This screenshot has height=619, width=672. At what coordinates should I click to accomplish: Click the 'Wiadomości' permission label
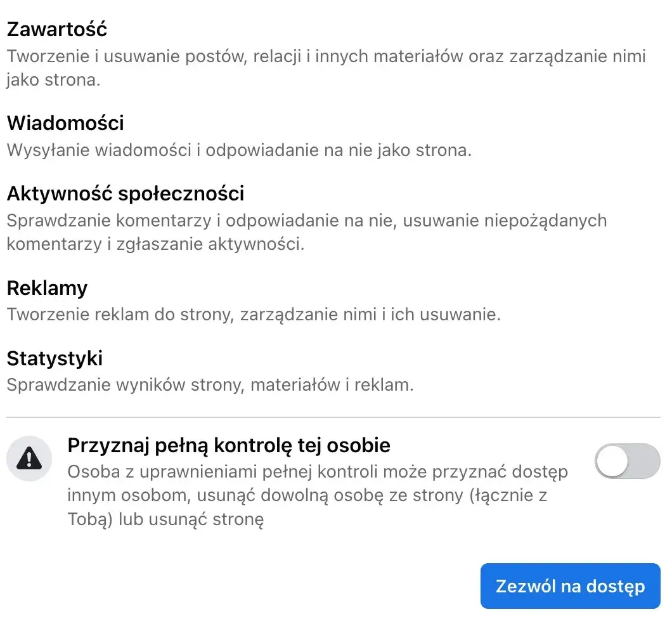coord(65,123)
